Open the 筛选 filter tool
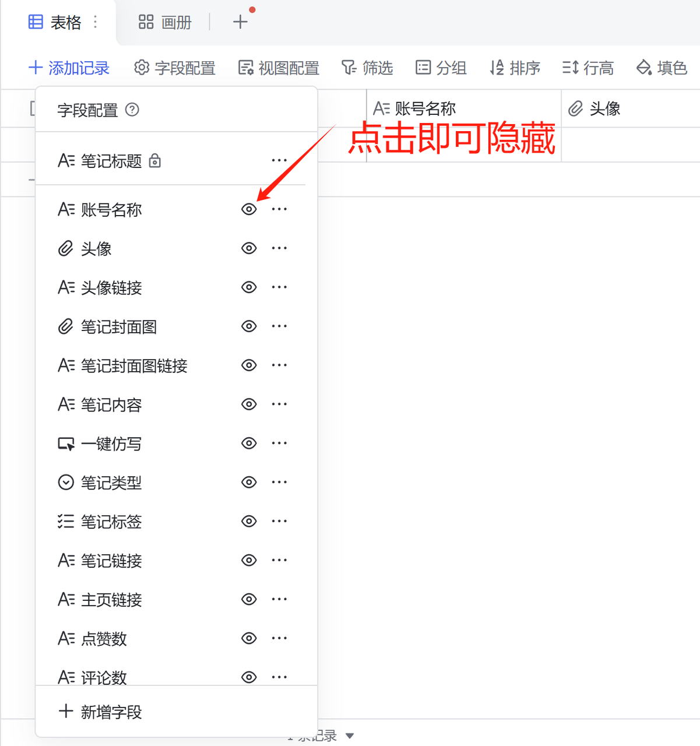Viewport: 700px width, 746px height. click(x=367, y=68)
